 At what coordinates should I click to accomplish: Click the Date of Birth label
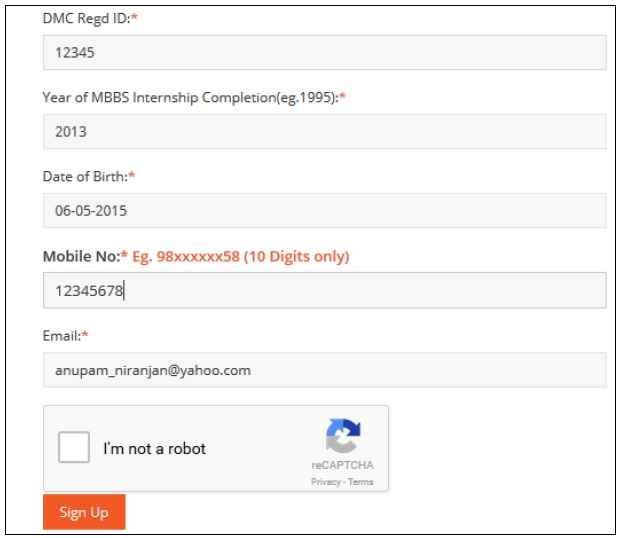click(x=84, y=176)
